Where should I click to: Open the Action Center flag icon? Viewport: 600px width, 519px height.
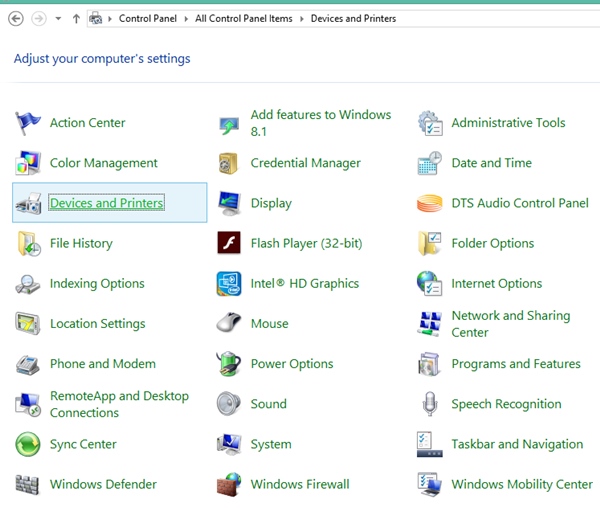28,123
